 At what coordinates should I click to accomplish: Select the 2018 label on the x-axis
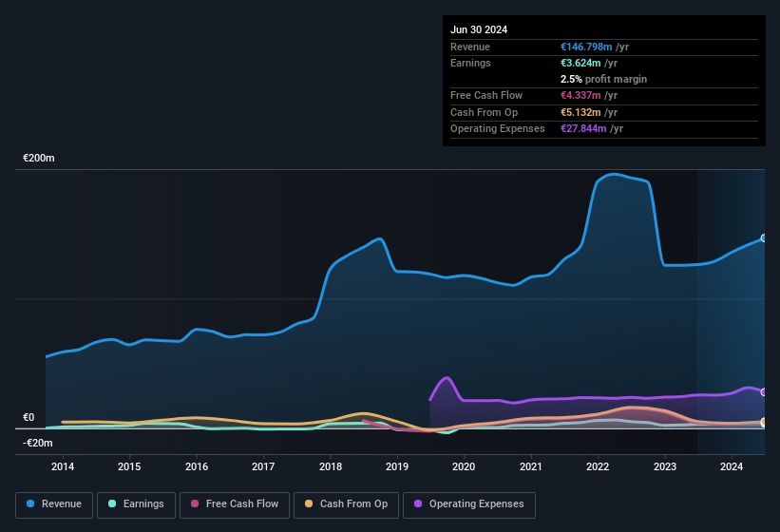click(331, 466)
